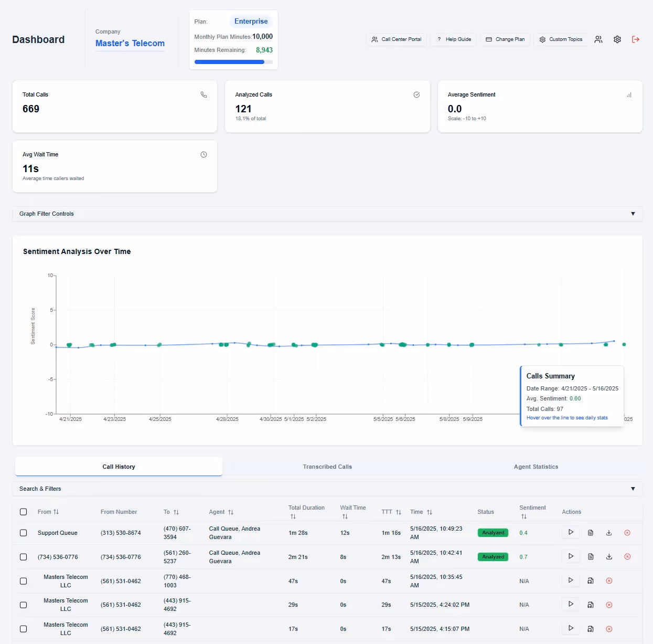Screen dimensions: 653x644
Task: View transcript document for Support Queue call
Action: tap(591, 533)
